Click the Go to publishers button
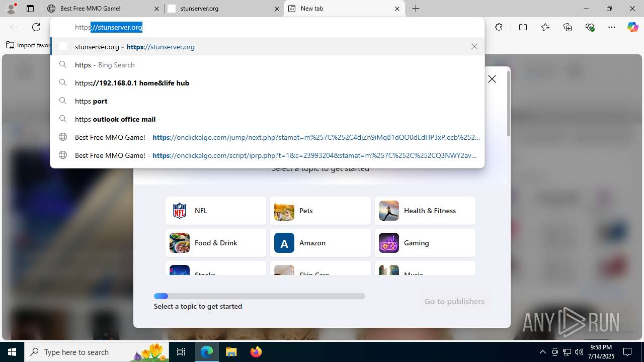Image resolution: width=644 pixels, height=362 pixels. (454, 301)
